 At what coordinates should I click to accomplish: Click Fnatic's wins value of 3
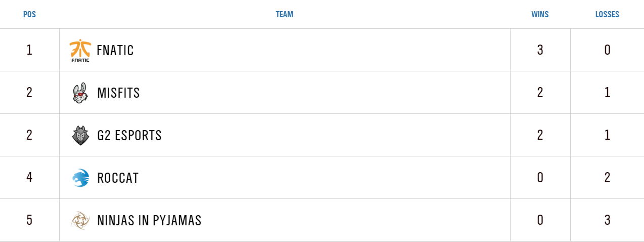click(x=540, y=50)
